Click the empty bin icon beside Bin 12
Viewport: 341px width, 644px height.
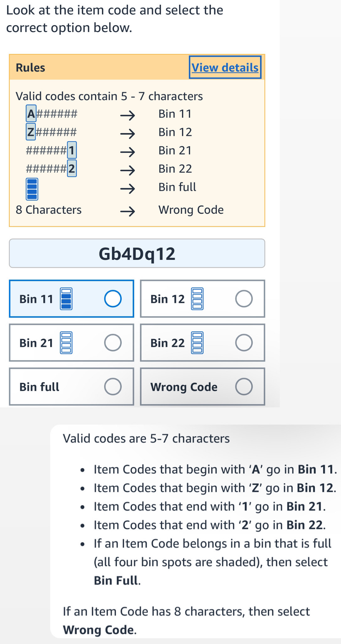pyautogui.click(x=197, y=299)
